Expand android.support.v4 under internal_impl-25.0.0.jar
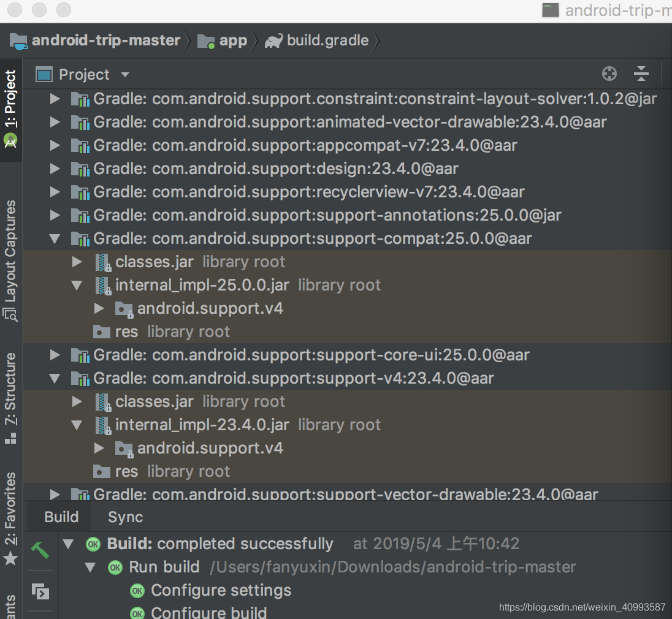672x619 pixels. 99,308
